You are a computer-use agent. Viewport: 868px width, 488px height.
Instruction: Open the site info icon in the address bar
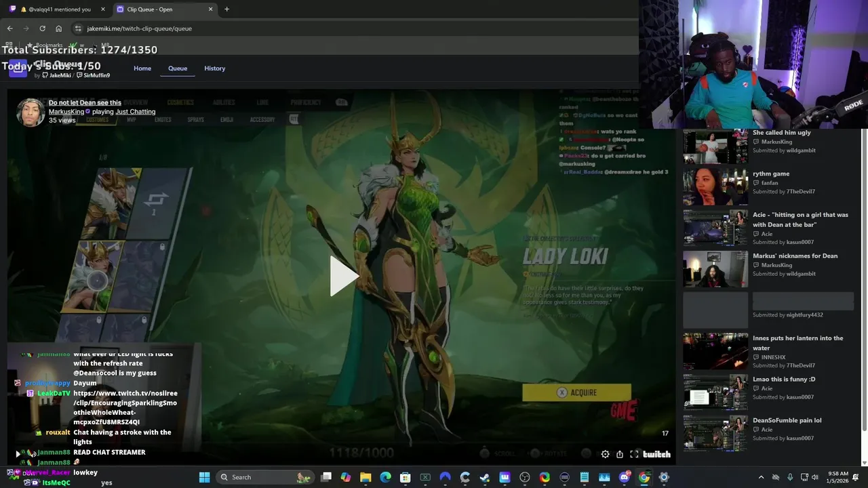tap(78, 28)
